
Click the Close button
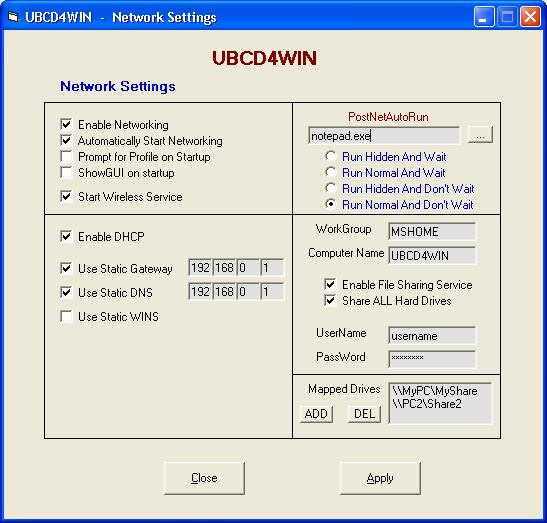(x=204, y=478)
